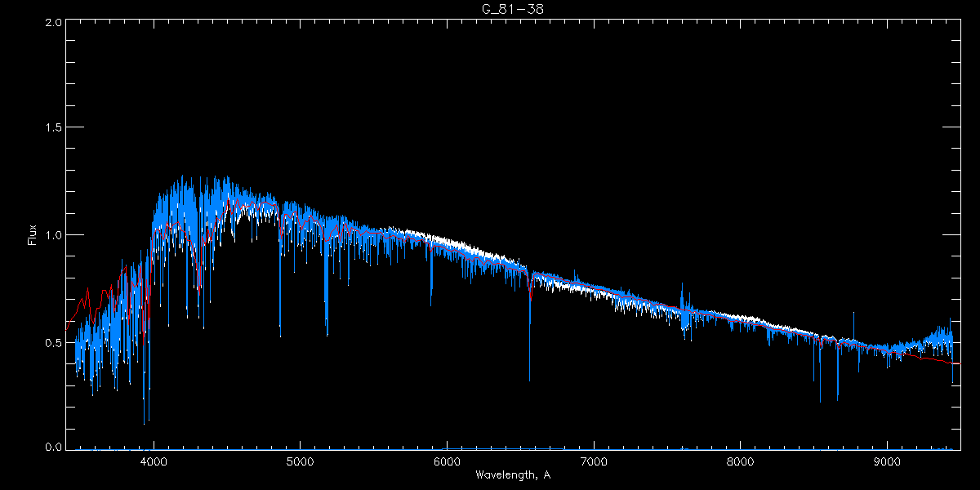Click the 8000 x-axis tick label
The width and height of the screenshot is (980, 490).
(x=741, y=461)
